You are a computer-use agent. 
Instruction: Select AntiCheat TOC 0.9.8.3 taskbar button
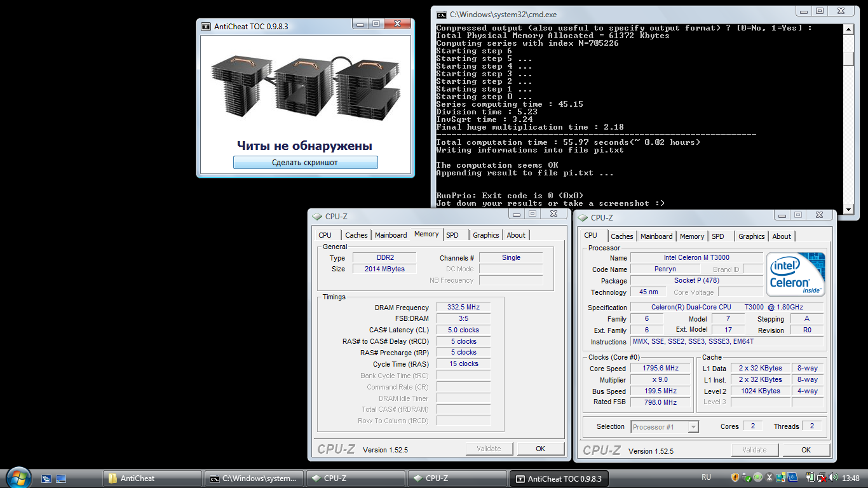click(559, 478)
